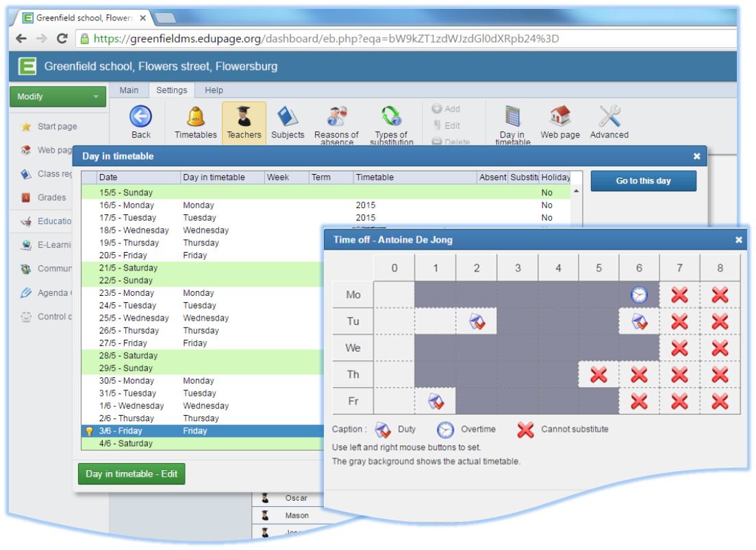Click the browser reload button
The image size is (756, 550).
point(62,39)
